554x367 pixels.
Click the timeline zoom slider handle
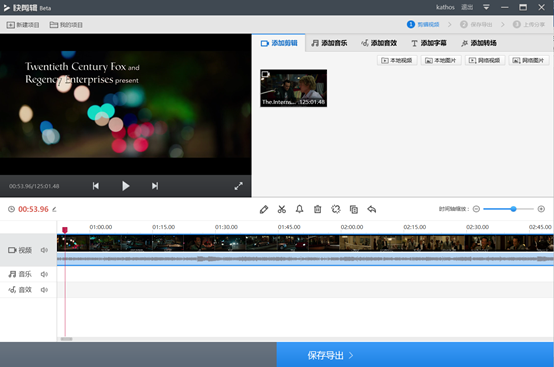point(513,209)
